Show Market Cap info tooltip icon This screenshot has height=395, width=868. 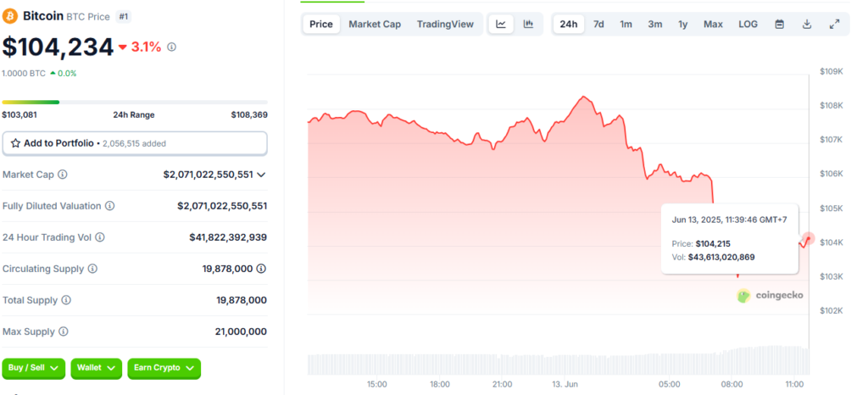[x=63, y=175]
